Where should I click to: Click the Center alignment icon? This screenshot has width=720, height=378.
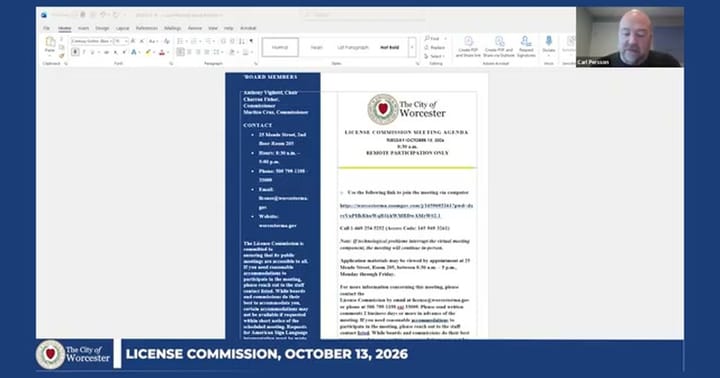(189, 52)
